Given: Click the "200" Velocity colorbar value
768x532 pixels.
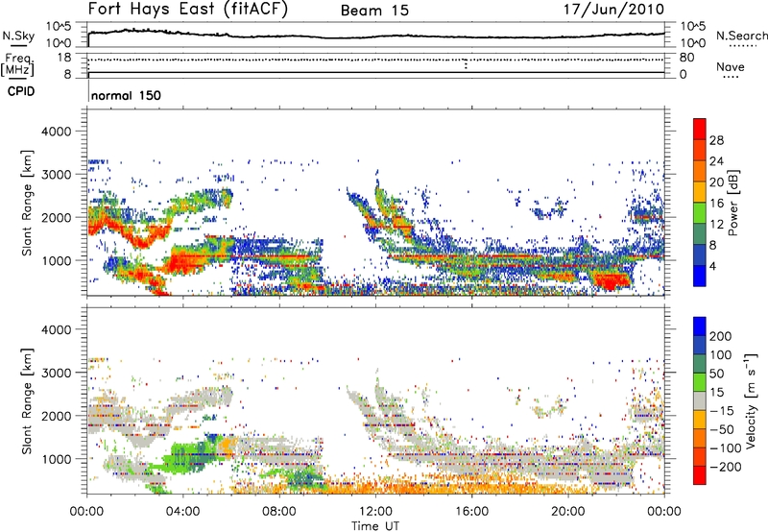Looking at the screenshot, I should [x=721, y=336].
